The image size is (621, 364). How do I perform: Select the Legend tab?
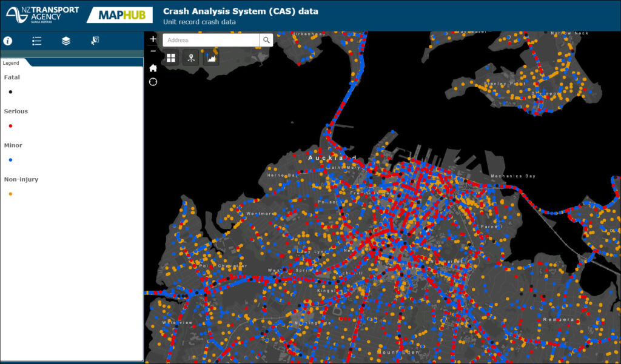tap(11, 63)
